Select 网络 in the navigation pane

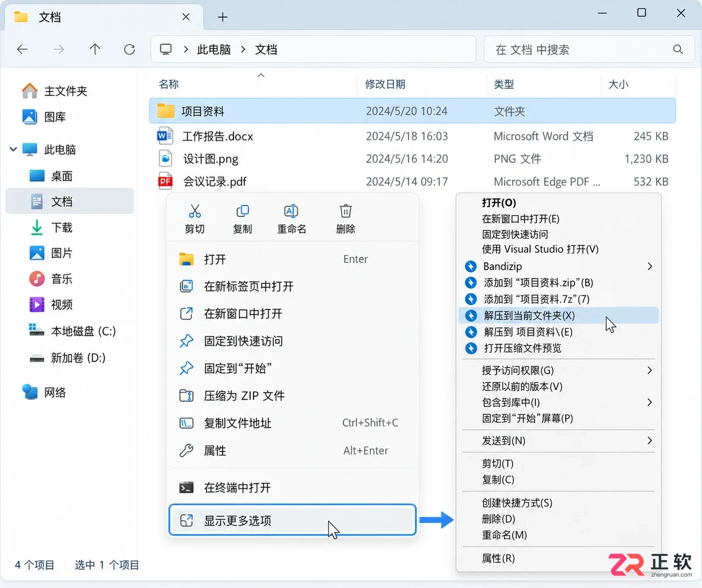(x=44, y=393)
